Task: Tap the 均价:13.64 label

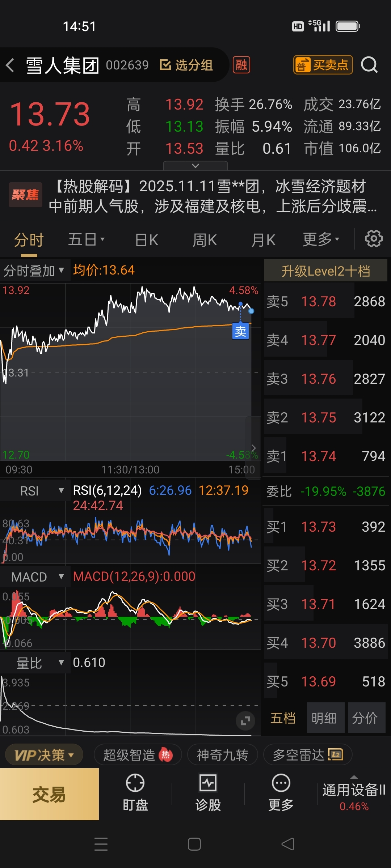Action: coord(104,270)
